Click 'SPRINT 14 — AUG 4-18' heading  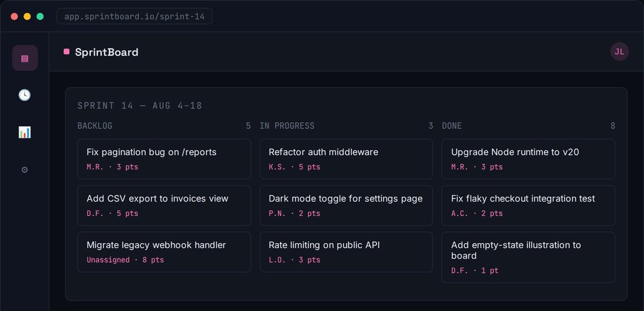point(140,105)
